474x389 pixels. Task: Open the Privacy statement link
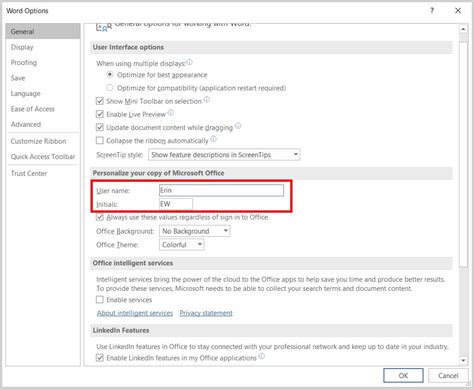point(206,313)
